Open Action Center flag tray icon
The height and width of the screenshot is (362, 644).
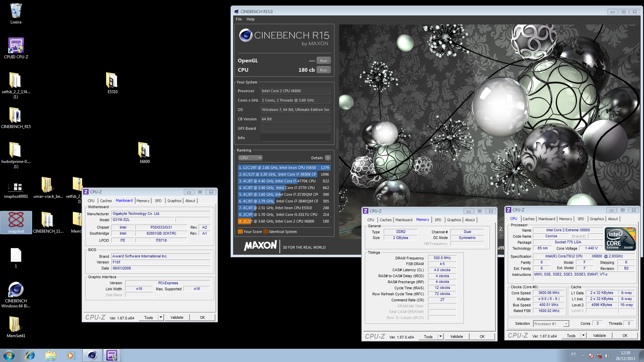[x=591, y=356]
